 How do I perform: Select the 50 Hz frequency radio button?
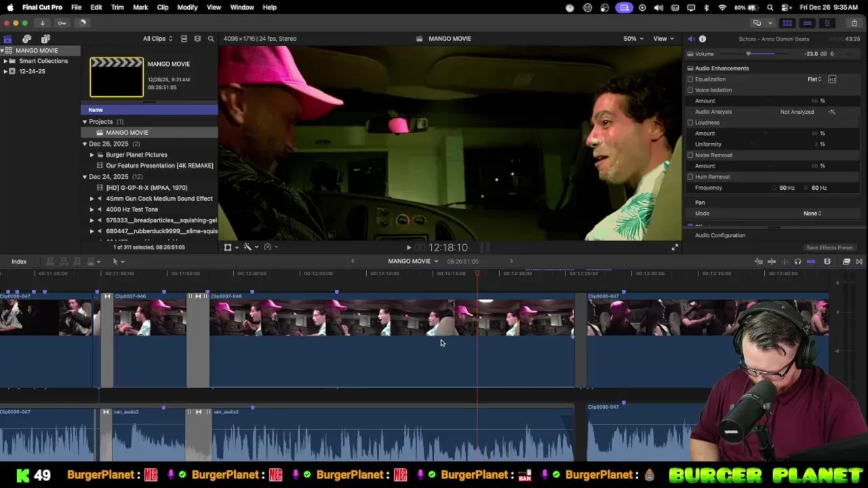[x=774, y=188]
